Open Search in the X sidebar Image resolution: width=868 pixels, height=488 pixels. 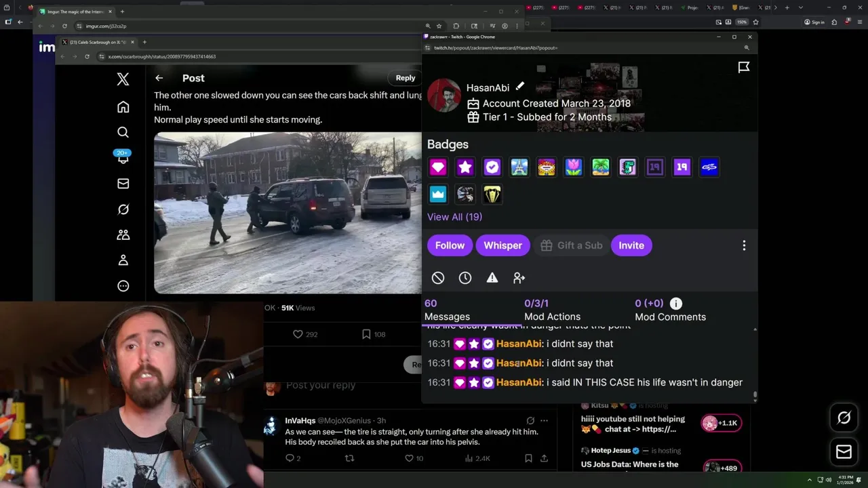[x=123, y=132]
